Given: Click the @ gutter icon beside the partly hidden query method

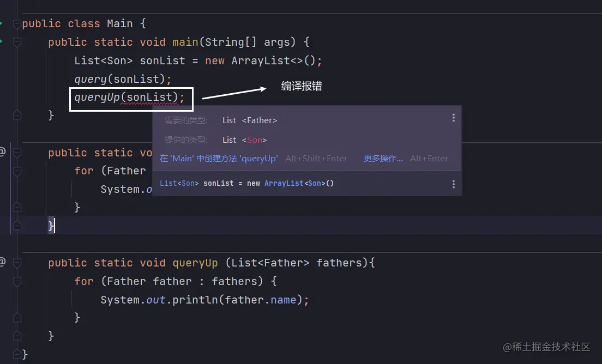Looking at the screenshot, I should pos(2,151).
